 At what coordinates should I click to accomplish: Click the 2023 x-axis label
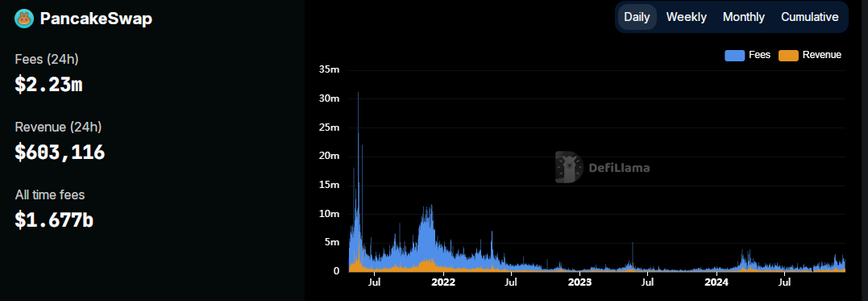(579, 282)
